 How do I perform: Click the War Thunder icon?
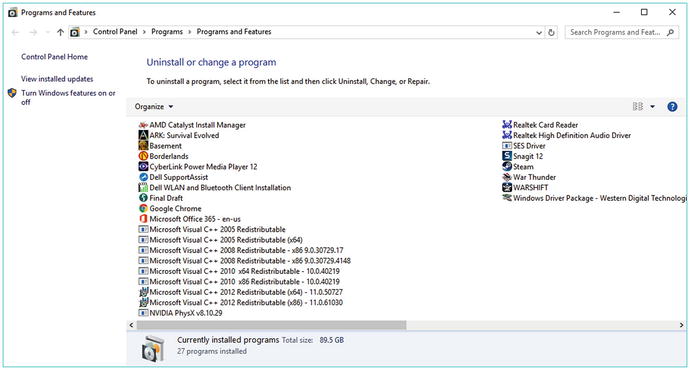point(507,177)
